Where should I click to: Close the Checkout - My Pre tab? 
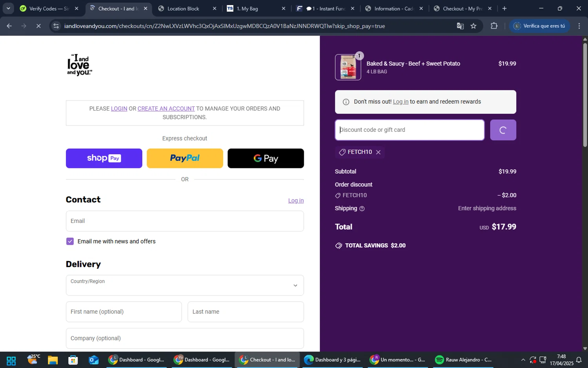[x=490, y=8]
